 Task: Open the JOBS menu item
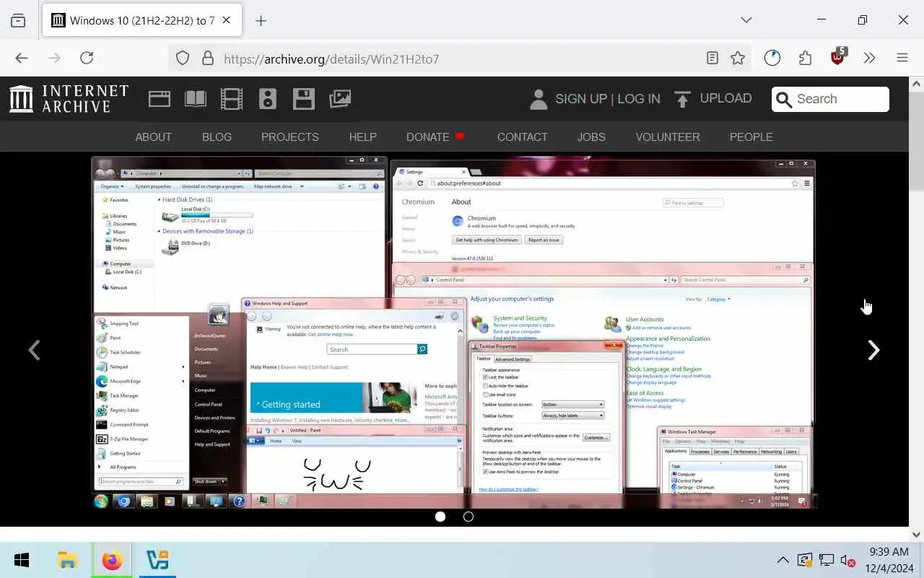click(x=591, y=137)
